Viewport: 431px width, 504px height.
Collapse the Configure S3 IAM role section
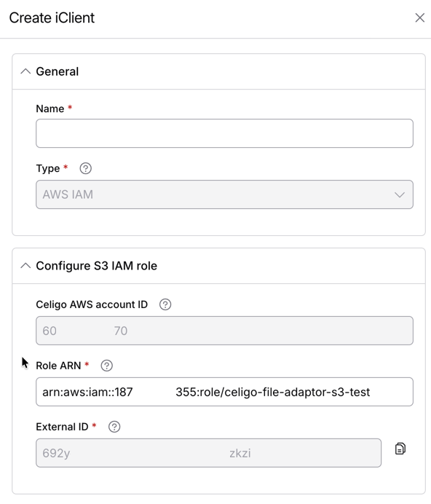[x=25, y=266]
